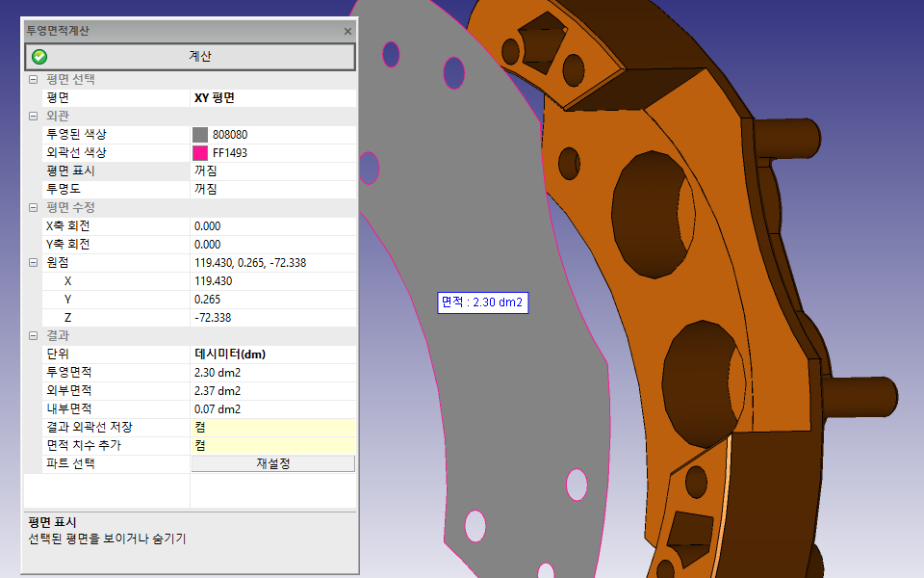924x578 pixels.
Task: Toggle the 평면 표시 value 꺼짐
Action: coord(272,171)
